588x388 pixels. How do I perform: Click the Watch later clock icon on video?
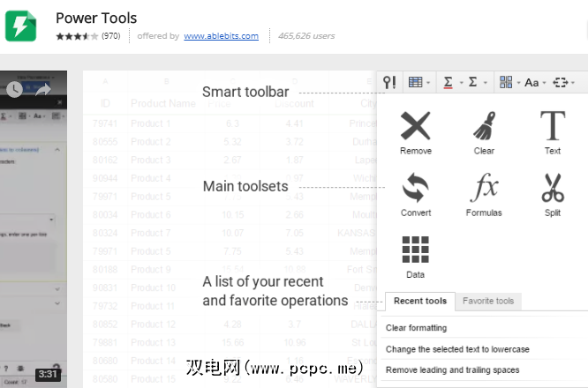(x=14, y=89)
